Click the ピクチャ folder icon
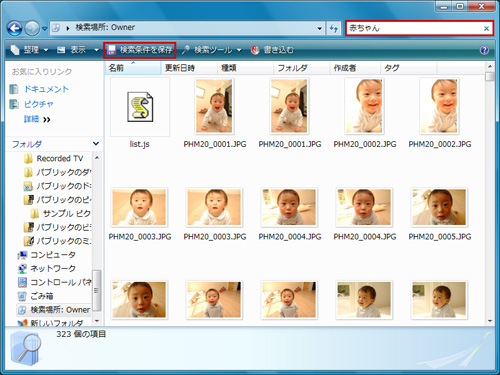Viewport: 500px width, 375px height. pyautogui.click(x=14, y=104)
